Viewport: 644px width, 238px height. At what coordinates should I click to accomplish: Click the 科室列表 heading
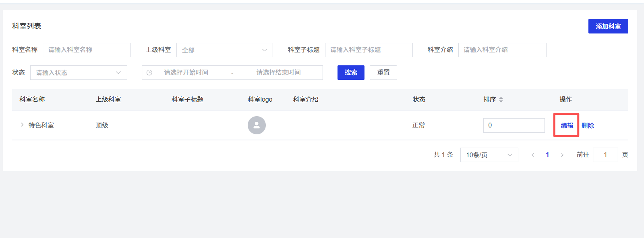tap(27, 26)
